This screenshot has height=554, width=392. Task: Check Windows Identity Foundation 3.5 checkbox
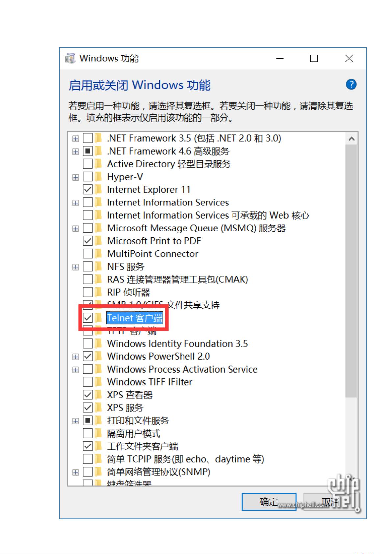pos(87,344)
